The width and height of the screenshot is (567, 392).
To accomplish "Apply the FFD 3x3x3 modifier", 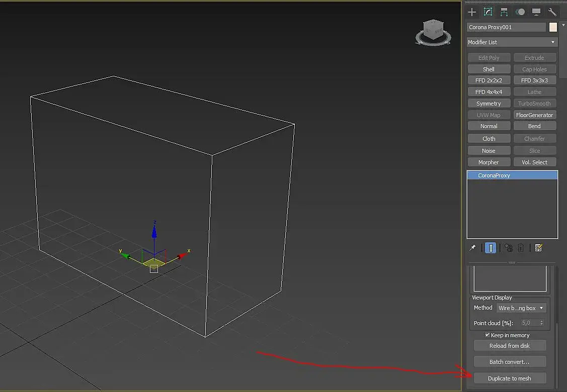I will (x=534, y=80).
